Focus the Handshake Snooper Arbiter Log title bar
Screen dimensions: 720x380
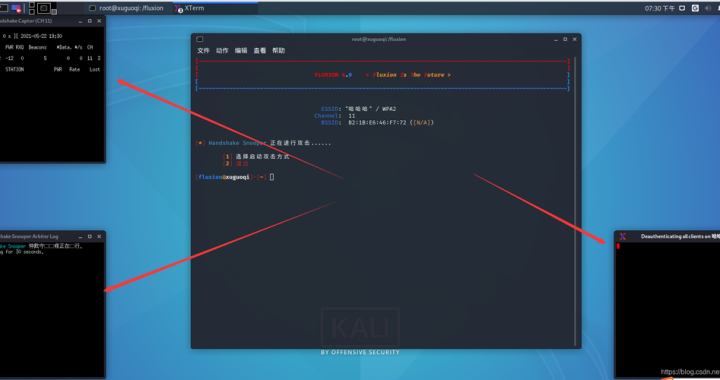click(x=37, y=236)
